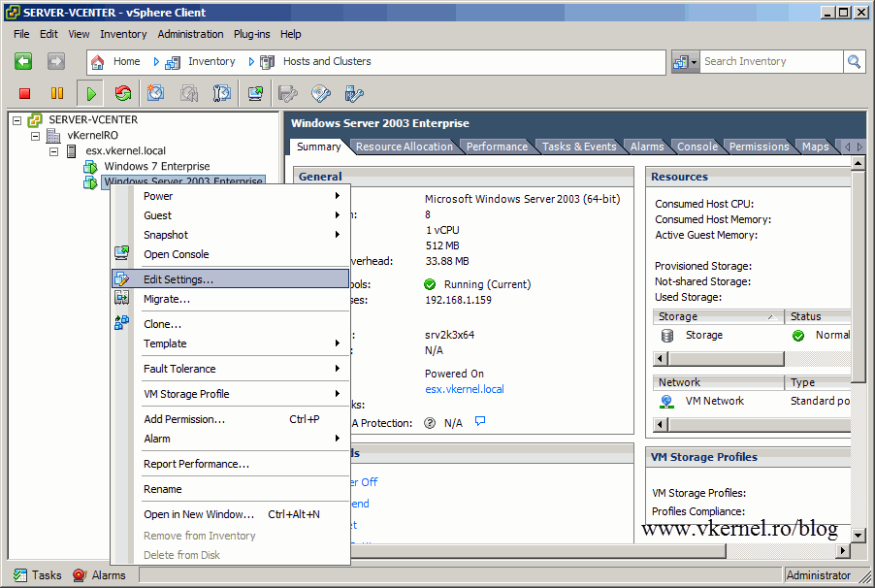Click the Storage column header to sort
The width and height of the screenshot is (875, 588).
point(718,316)
